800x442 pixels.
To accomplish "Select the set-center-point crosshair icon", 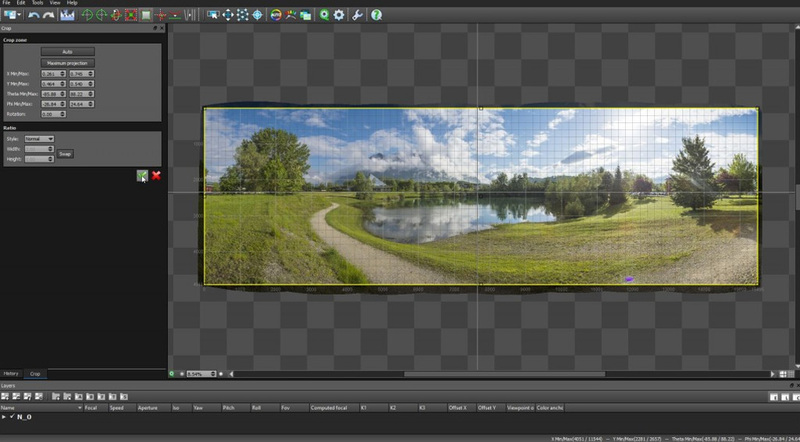I will 161,15.
